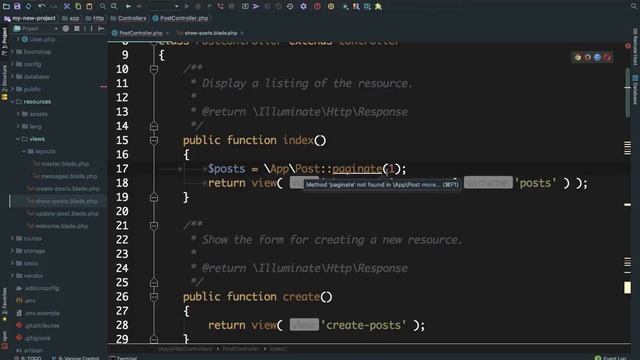This screenshot has height=360, width=640.
Task: Click the Open folder toolbar icon
Action: point(6,6)
